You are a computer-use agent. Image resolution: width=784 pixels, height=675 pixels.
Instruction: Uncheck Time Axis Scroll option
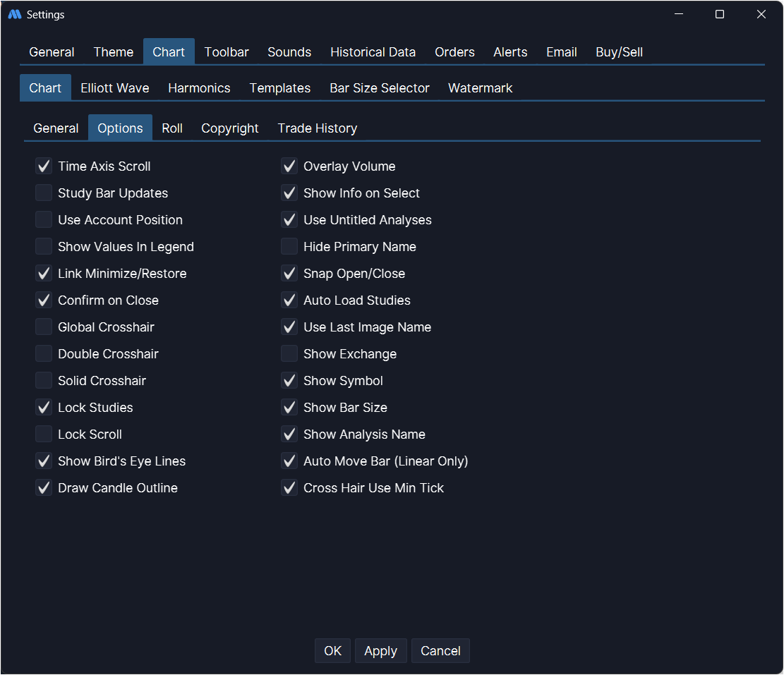[x=44, y=166]
